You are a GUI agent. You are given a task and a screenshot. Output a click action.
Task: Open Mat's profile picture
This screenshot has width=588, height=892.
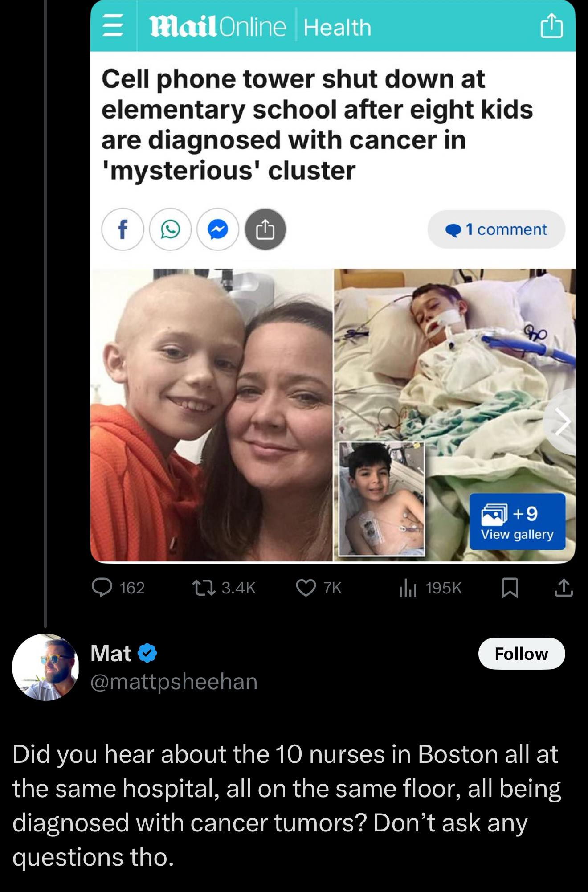(45, 667)
